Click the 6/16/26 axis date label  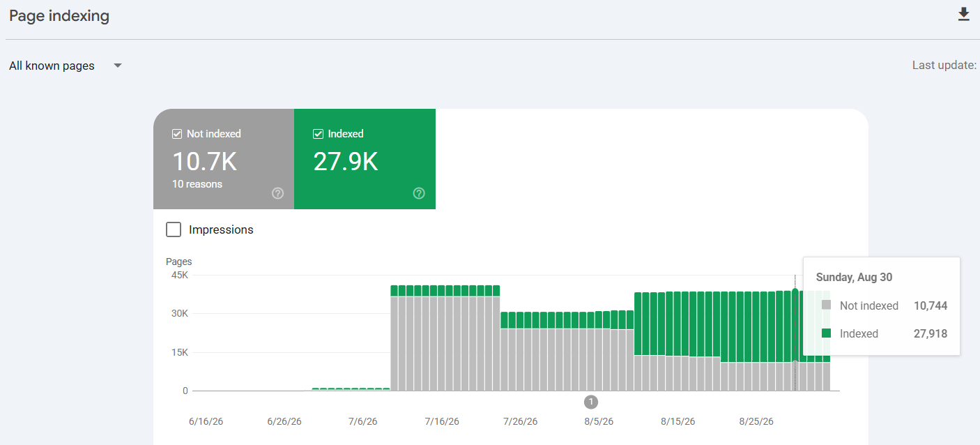[206, 421]
